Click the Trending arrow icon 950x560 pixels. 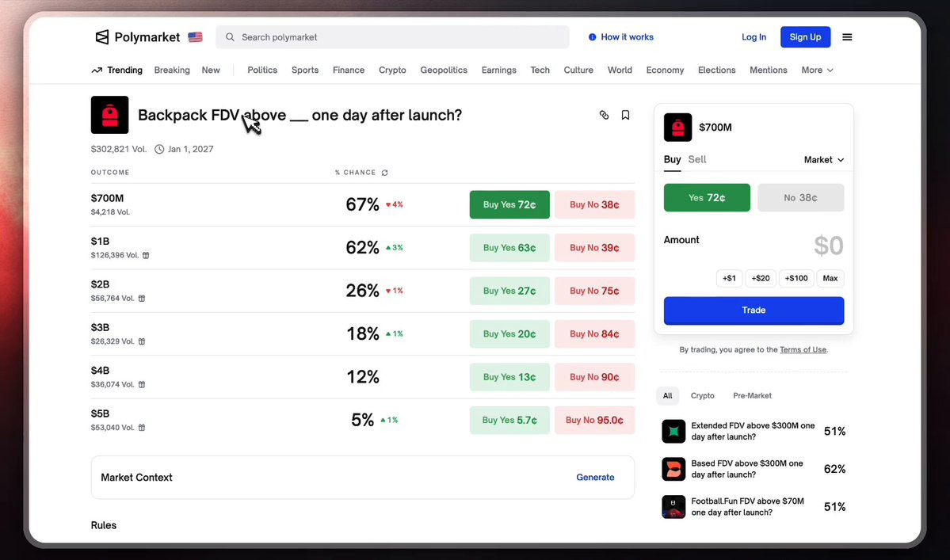click(97, 70)
